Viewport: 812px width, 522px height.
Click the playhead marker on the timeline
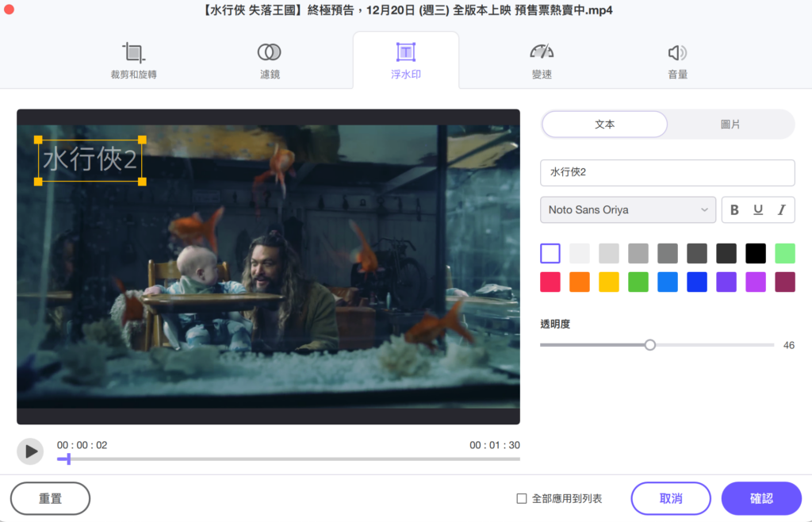click(x=68, y=459)
